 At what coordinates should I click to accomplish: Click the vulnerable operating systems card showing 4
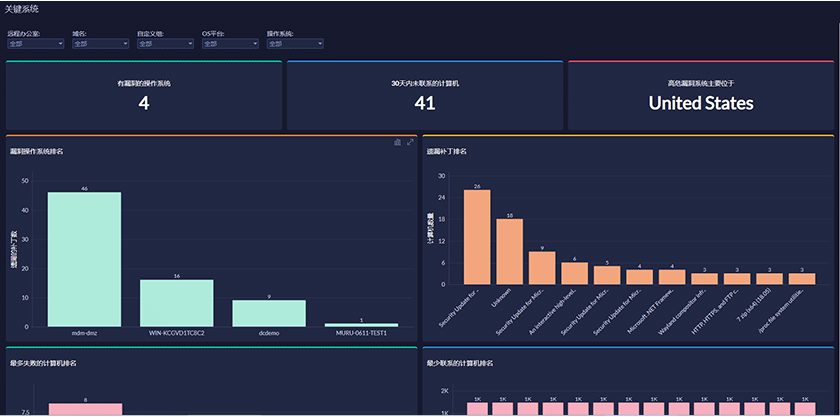coord(144,95)
